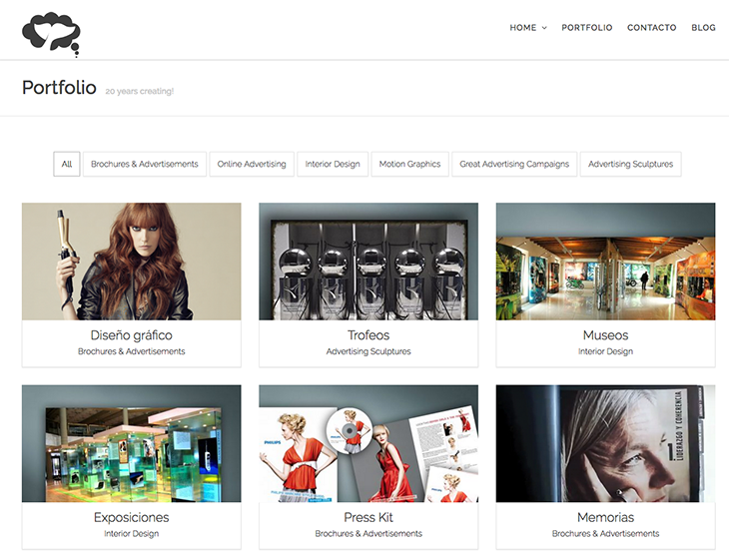Open the red-haired woman thumbnail
The image size is (729, 560).
coord(131,262)
